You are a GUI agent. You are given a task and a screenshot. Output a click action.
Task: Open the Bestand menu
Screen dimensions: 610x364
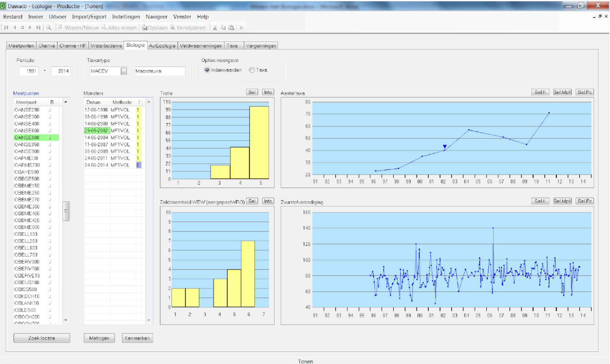13,17
